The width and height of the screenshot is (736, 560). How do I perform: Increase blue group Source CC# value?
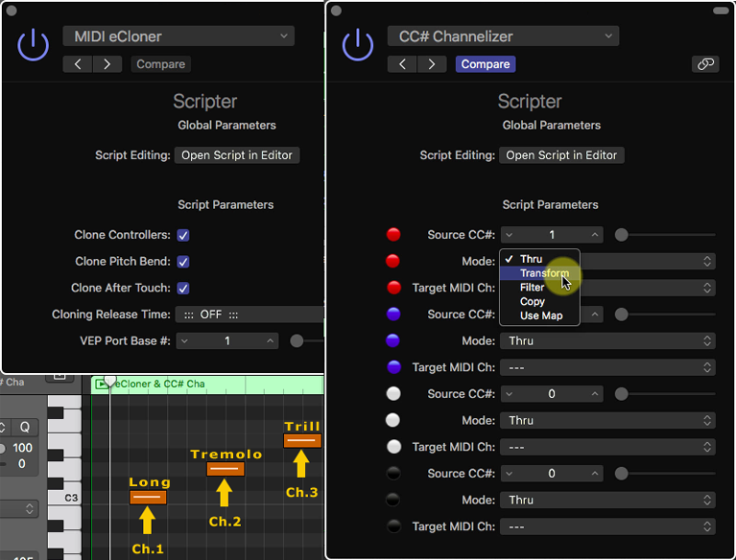[x=595, y=315]
